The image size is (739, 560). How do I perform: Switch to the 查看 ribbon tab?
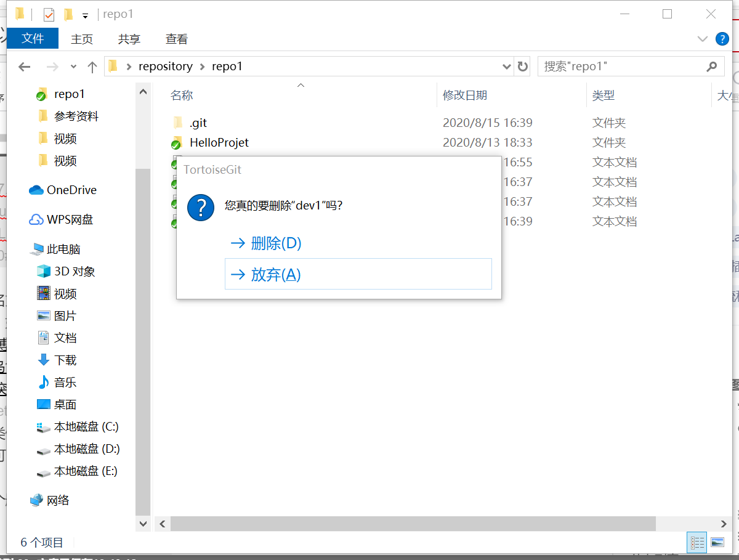(x=176, y=38)
